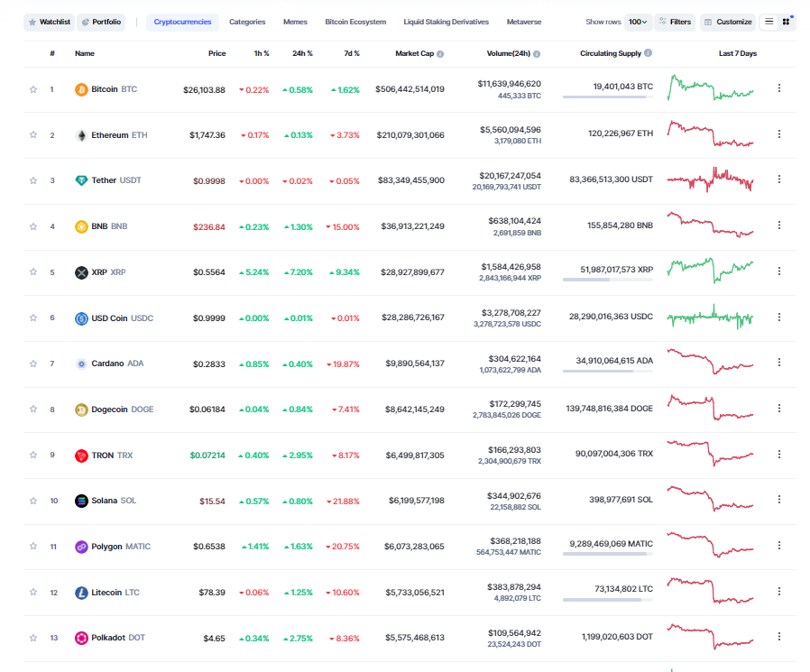The width and height of the screenshot is (810, 672).
Task: Star Cardano to add to watchlist
Action: (33, 364)
